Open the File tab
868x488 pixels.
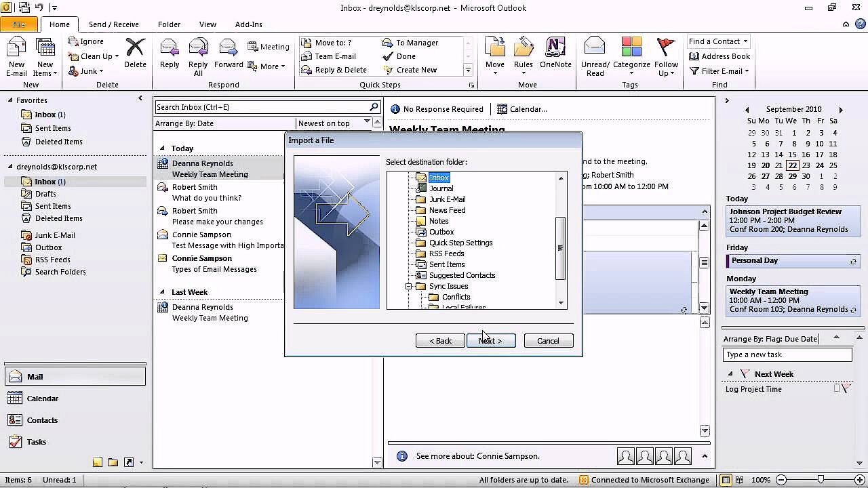[19, 24]
